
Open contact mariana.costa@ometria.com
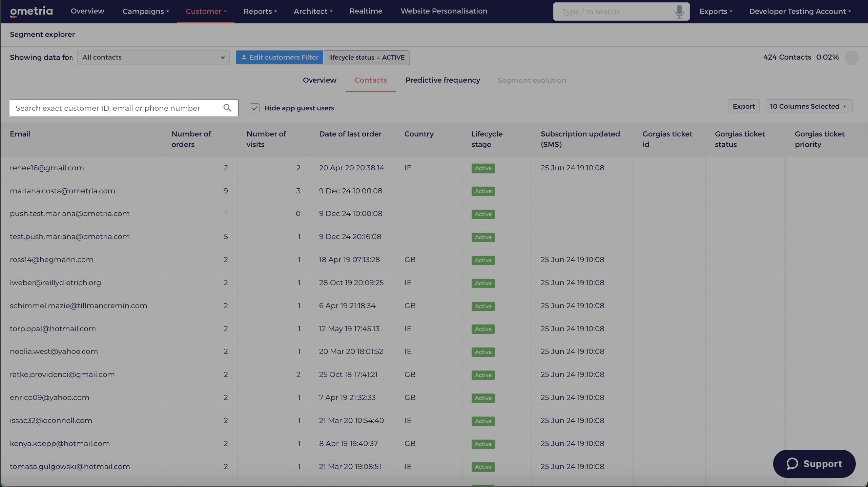point(63,191)
